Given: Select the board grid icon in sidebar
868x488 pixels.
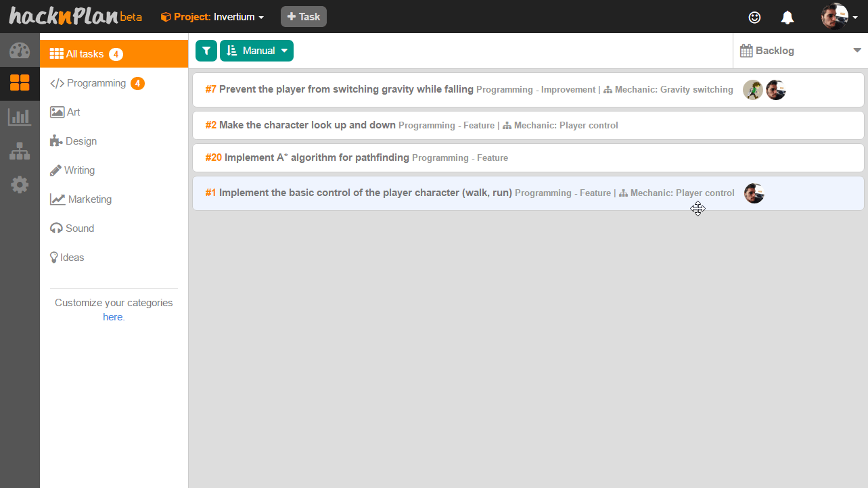Looking at the screenshot, I should pyautogui.click(x=20, y=83).
